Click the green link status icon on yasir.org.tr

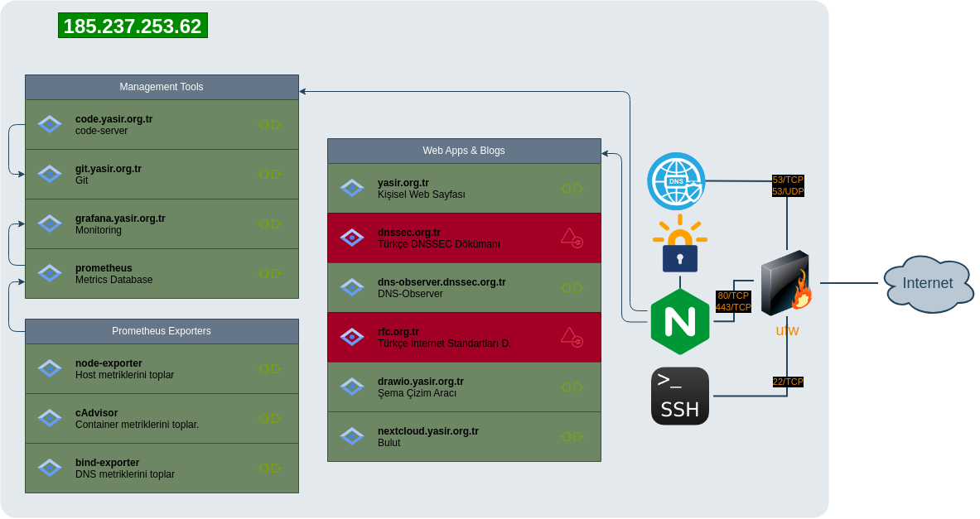coord(572,188)
